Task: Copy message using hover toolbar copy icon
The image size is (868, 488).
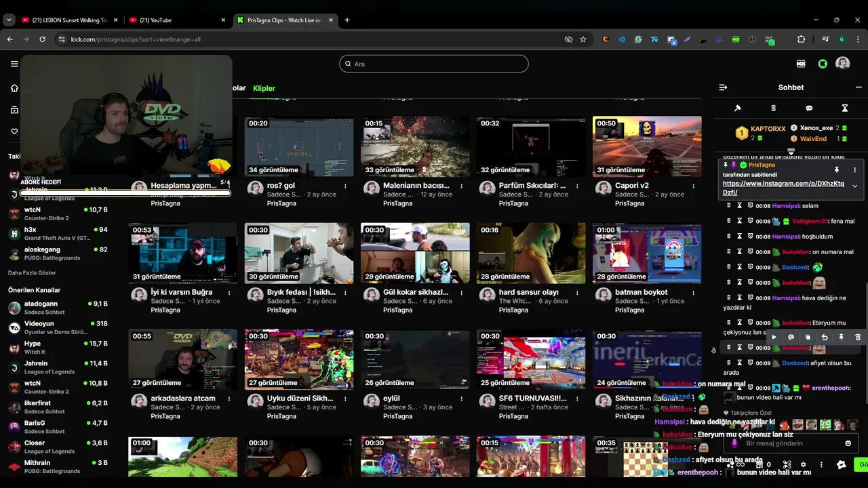Action: (808, 337)
